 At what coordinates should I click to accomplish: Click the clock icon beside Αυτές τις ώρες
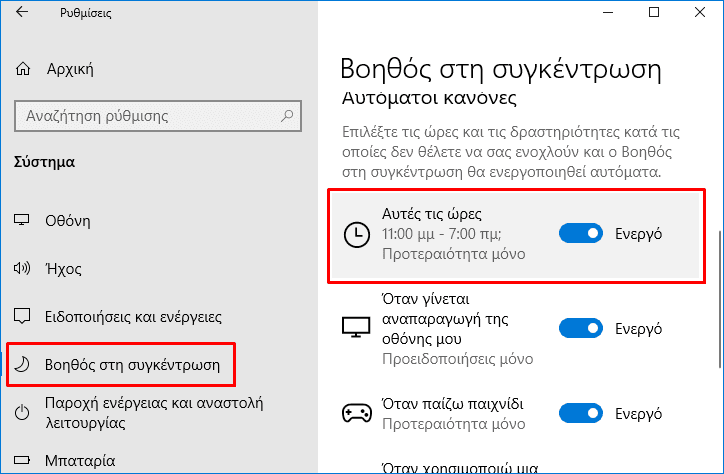pos(355,234)
